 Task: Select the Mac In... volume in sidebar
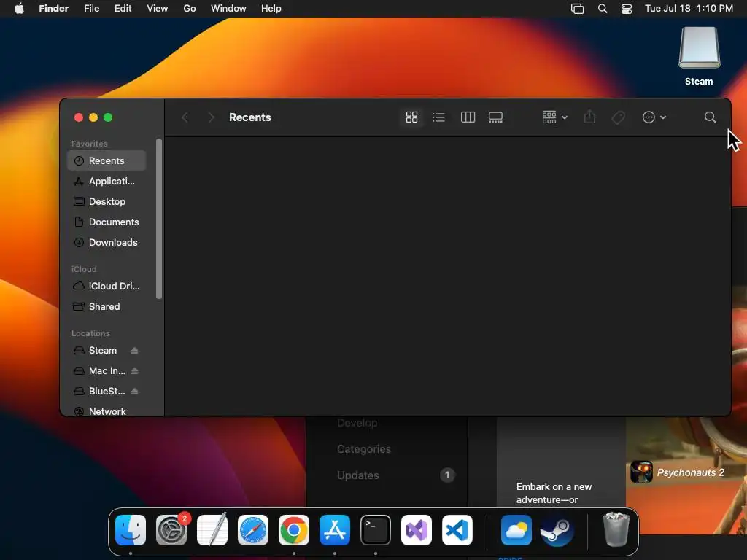(101, 371)
